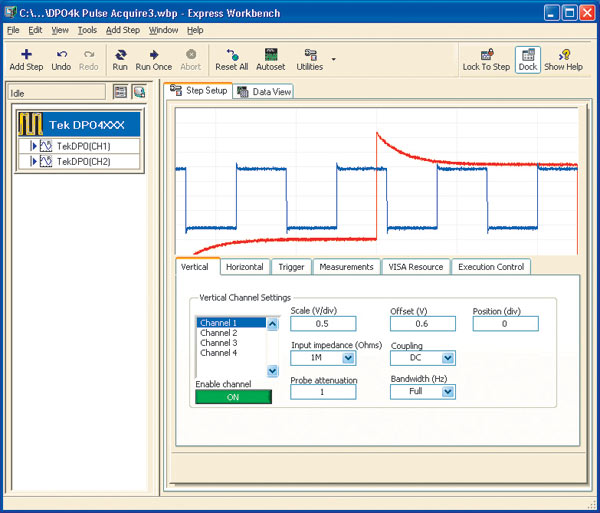Start the sequence with Run

(120, 60)
